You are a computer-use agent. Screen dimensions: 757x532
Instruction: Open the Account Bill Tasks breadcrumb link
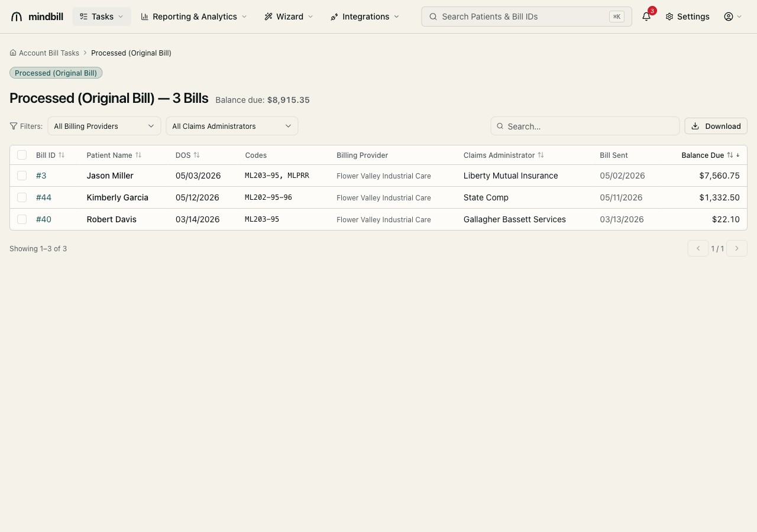(49, 53)
